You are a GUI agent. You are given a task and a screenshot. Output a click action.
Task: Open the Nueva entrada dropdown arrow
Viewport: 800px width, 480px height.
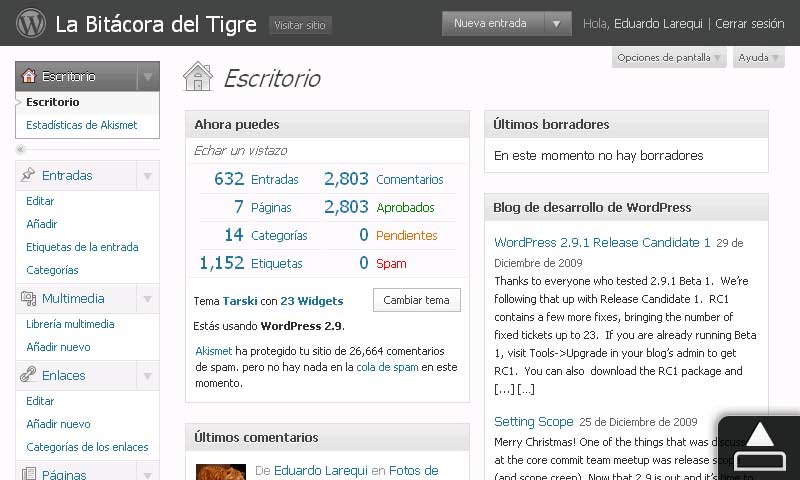pyautogui.click(x=557, y=23)
